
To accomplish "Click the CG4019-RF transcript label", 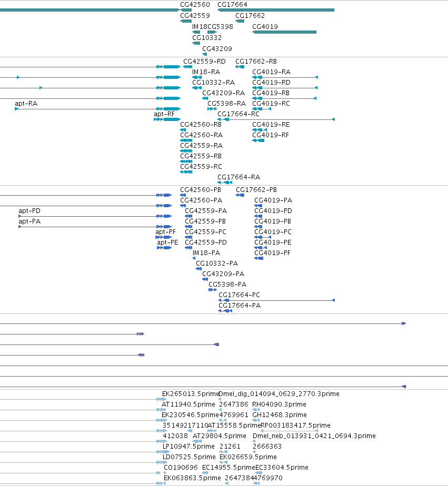I will 271,135.
